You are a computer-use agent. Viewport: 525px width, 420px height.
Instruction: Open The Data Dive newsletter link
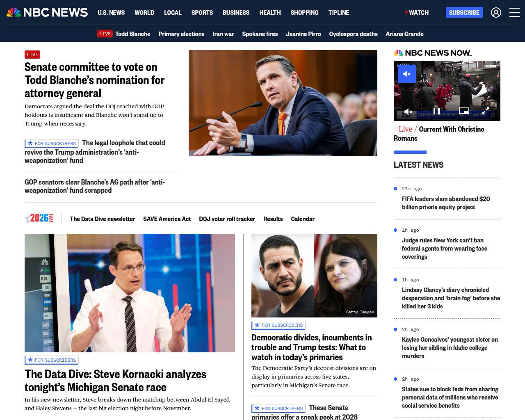tap(103, 219)
